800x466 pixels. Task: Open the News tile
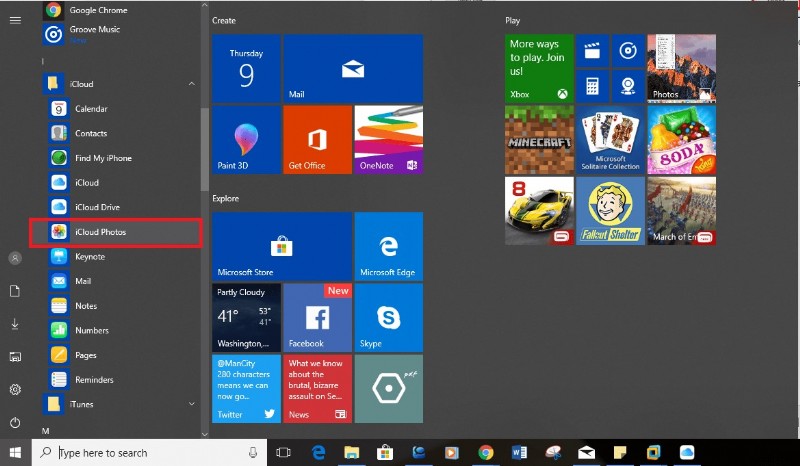point(317,389)
